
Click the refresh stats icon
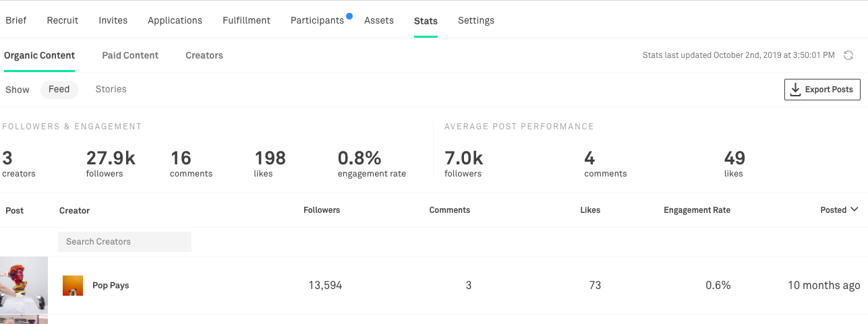(x=848, y=55)
